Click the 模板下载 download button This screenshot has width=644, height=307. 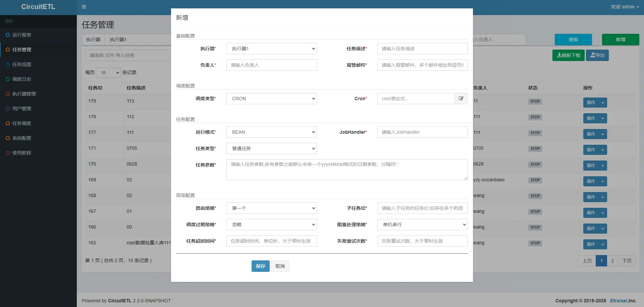pyautogui.click(x=568, y=55)
